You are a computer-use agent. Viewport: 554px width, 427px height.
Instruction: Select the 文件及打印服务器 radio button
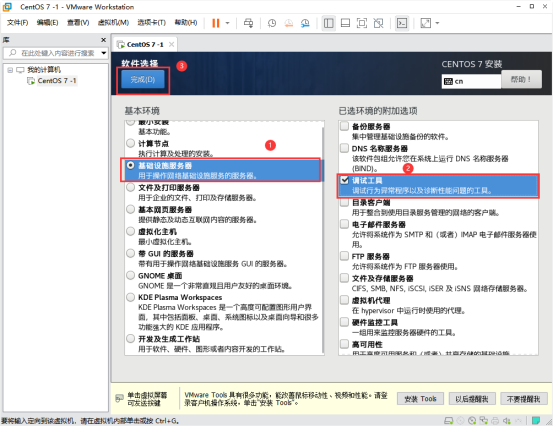[x=131, y=187]
